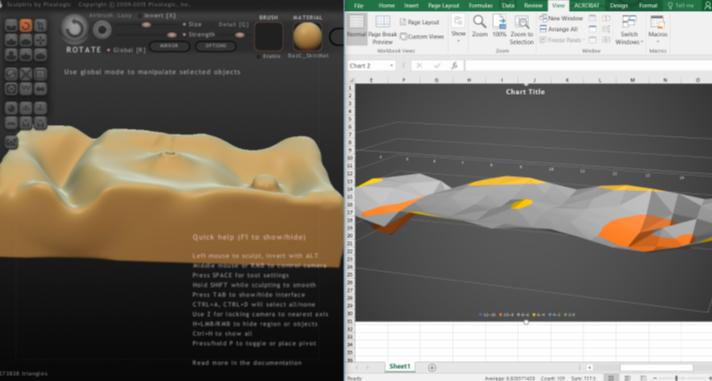Click the Zoom magnifier in Excel ribbon
This screenshot has height=381, width=712.
pos(480,26)
